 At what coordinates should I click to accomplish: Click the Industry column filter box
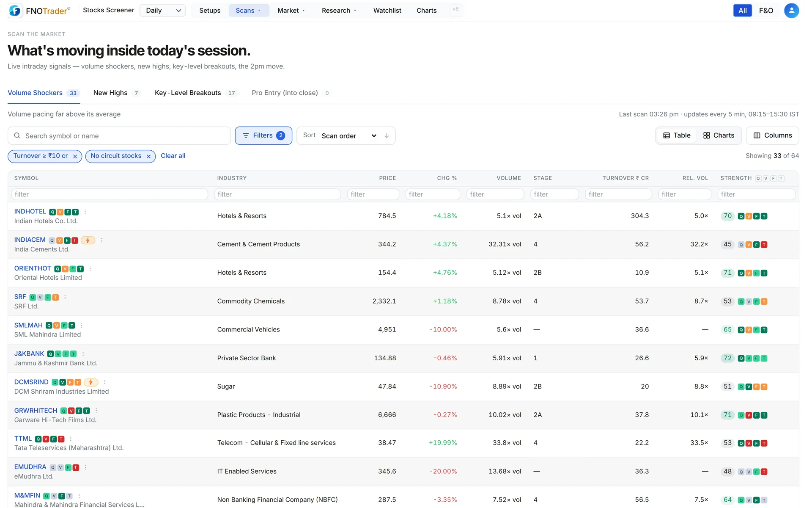click(277, 194)
